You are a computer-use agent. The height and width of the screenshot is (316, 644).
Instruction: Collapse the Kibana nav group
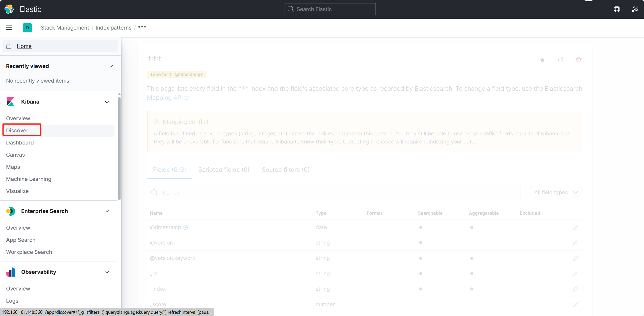pyautogui.click(x=107, y=102)
